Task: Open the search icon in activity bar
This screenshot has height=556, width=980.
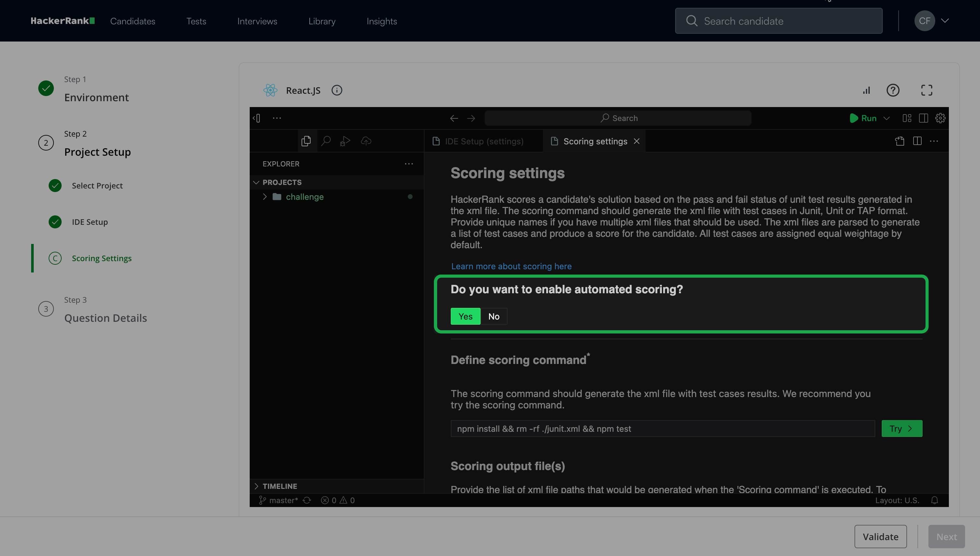Action: tap(326, 141)
